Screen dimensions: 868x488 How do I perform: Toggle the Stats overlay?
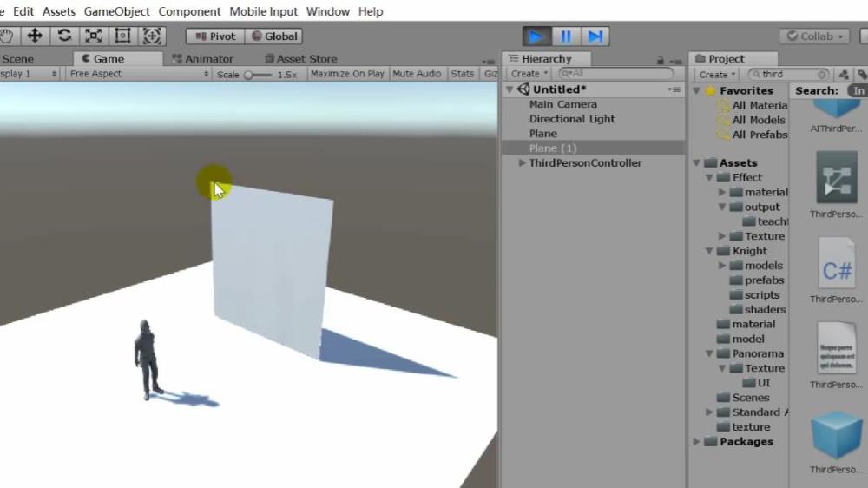(x=463, y=74)
